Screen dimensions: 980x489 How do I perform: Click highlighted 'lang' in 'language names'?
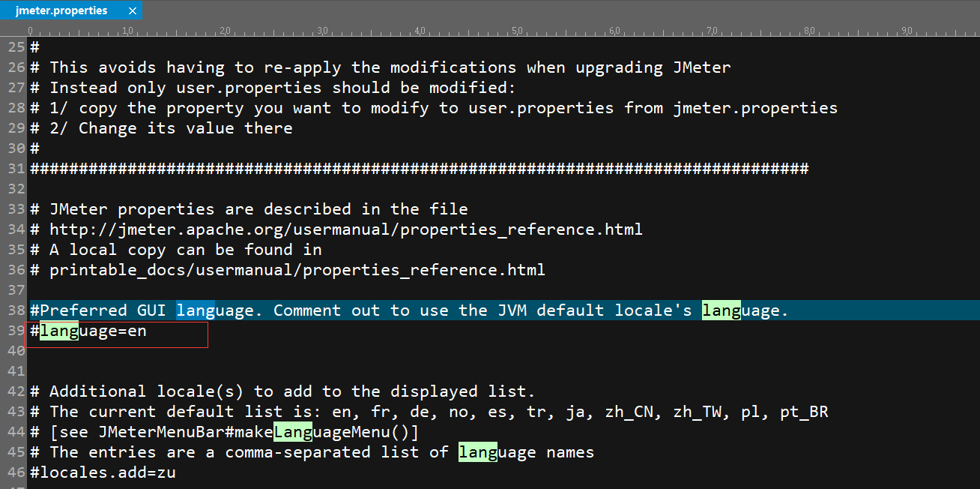[x=478, y=452]
